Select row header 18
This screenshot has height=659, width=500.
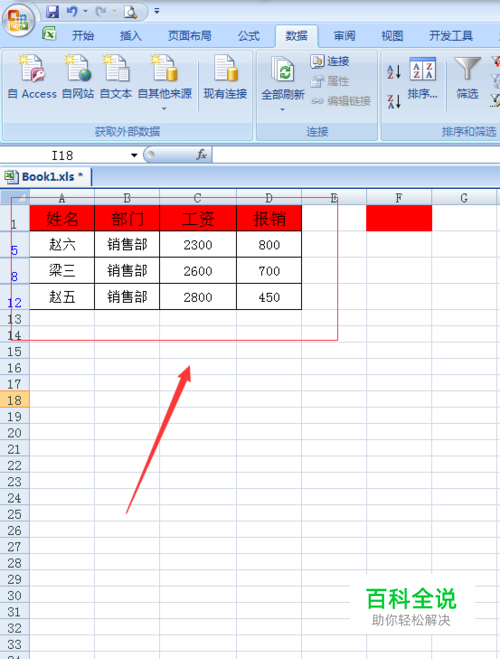click(x=15, y=400)
